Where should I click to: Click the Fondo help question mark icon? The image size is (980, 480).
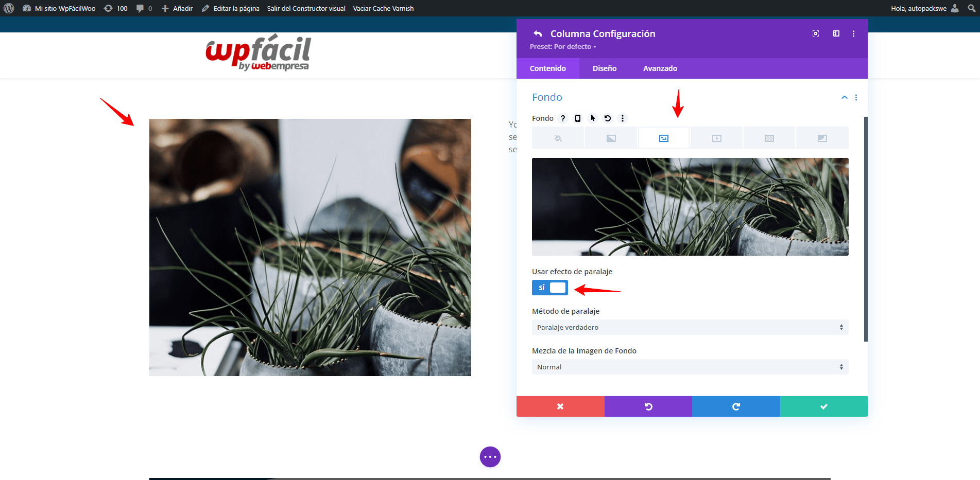coord(563,118)
